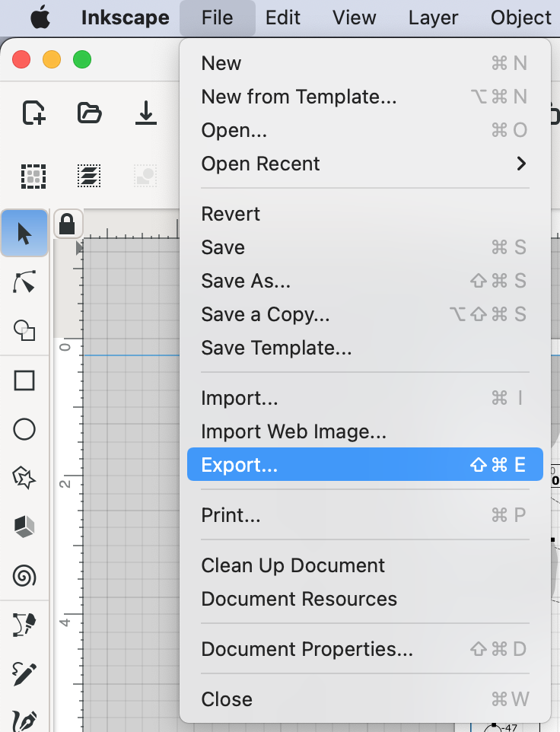Choose Print... from the File menu
Image resolution: width=560 pixels, height=732 pixels.
[x=365, y=515]
